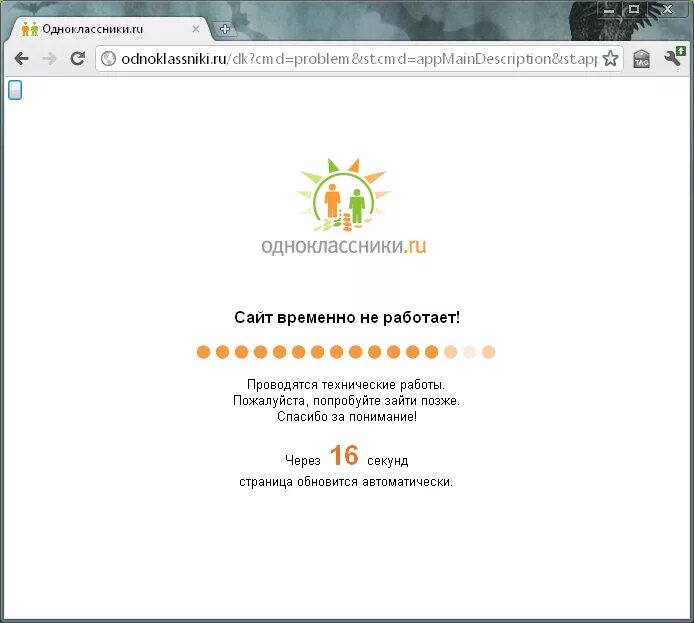The width and height of the screenshot is (694, 623).
Task: Click the orange dots progress indicator
Action: pos(346,352)
